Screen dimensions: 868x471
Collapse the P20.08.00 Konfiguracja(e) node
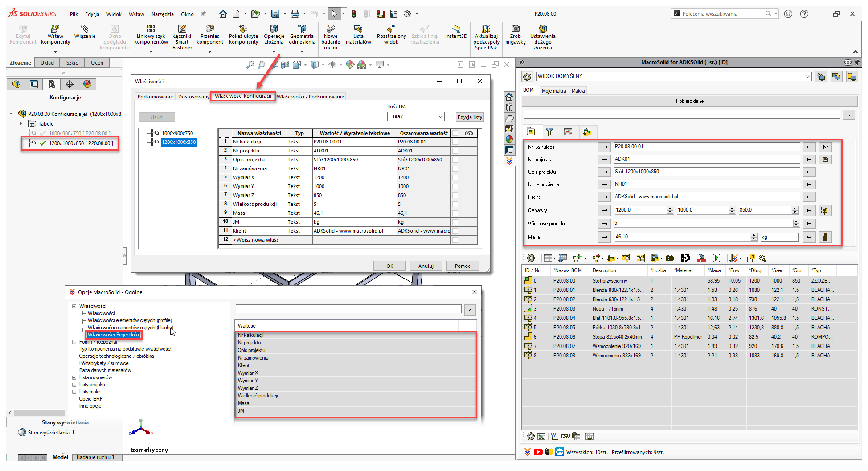[11, 114]
